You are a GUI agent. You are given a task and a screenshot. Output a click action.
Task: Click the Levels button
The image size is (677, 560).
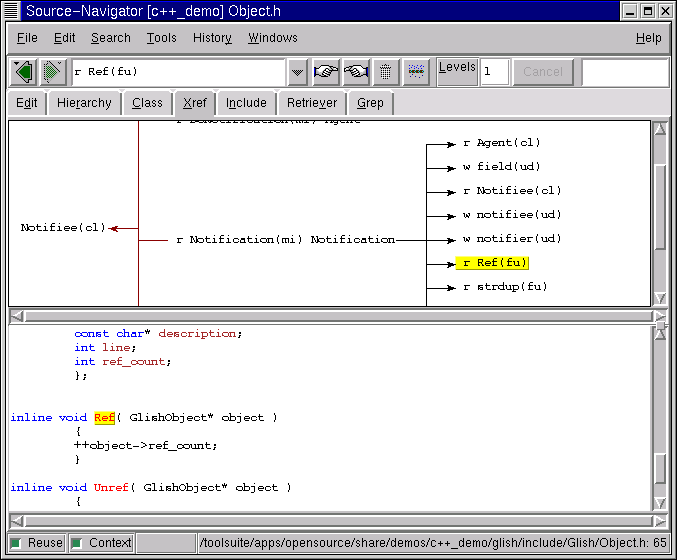457,72
